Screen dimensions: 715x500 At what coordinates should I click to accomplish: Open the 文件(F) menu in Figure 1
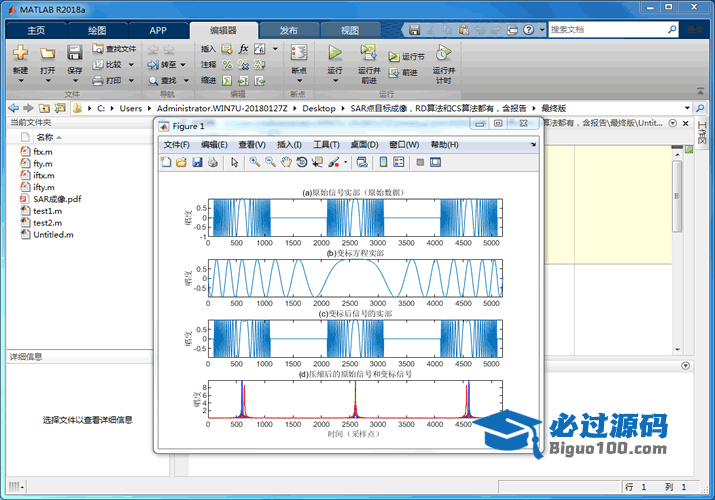click(x=177, y=145)
